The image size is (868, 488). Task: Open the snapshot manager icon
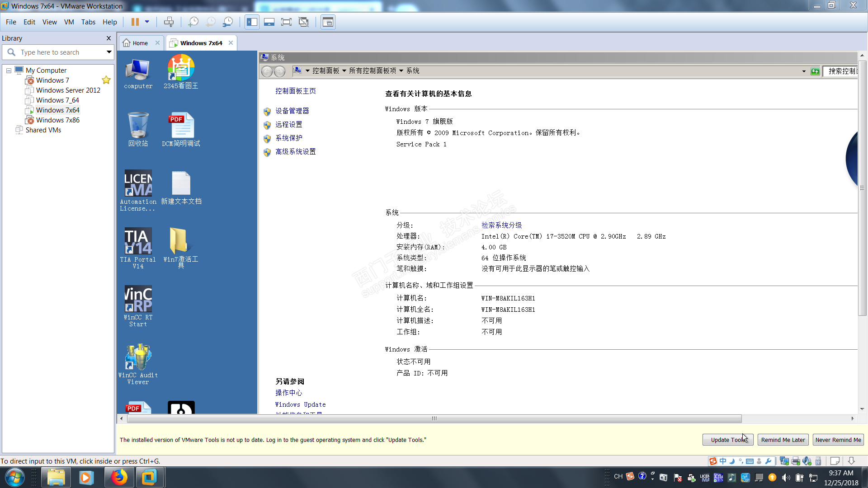(x=228, y=22)
